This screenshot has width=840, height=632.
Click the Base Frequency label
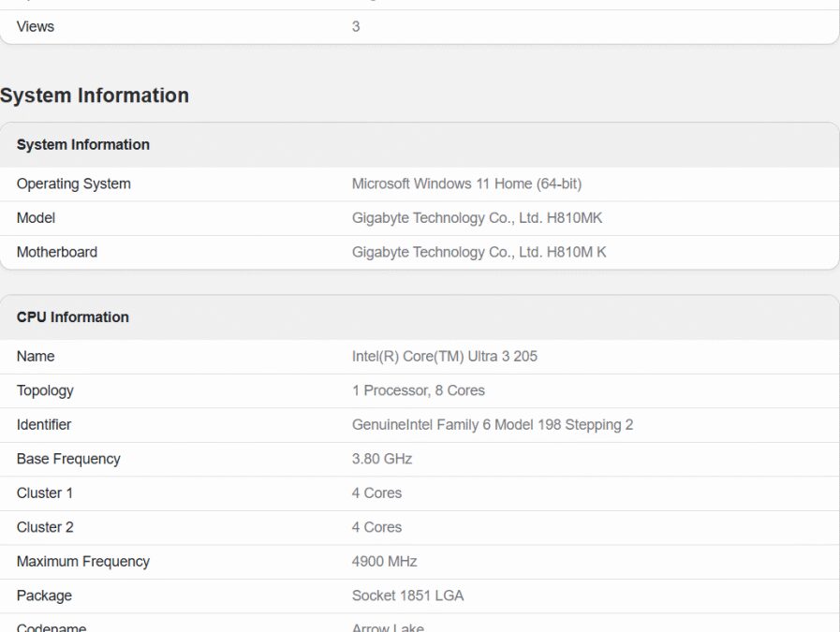pos(67,459)
